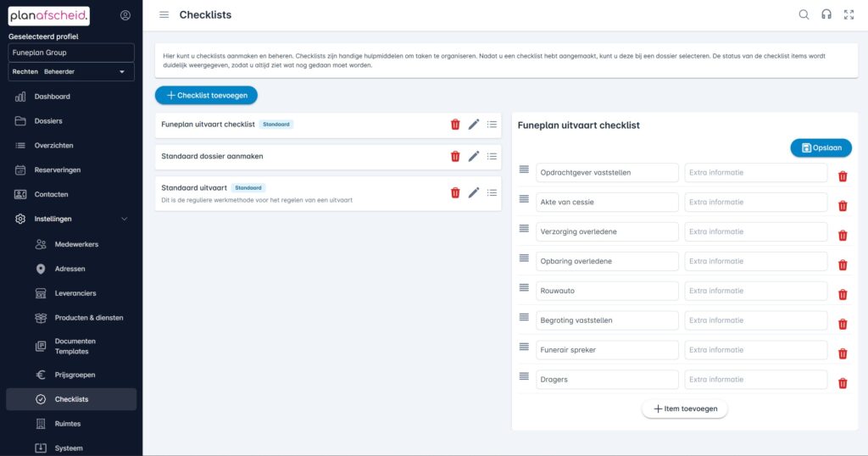Viewport: 868px width, 456px height.
Task: Open the Funeplan Group profile selector
Action: pos(71,53)
